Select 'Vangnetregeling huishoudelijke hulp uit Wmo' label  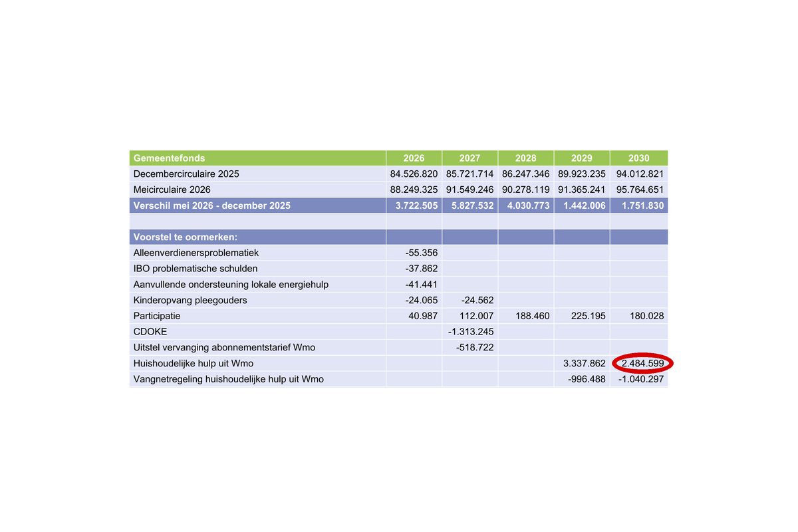(x=229, y=380)
